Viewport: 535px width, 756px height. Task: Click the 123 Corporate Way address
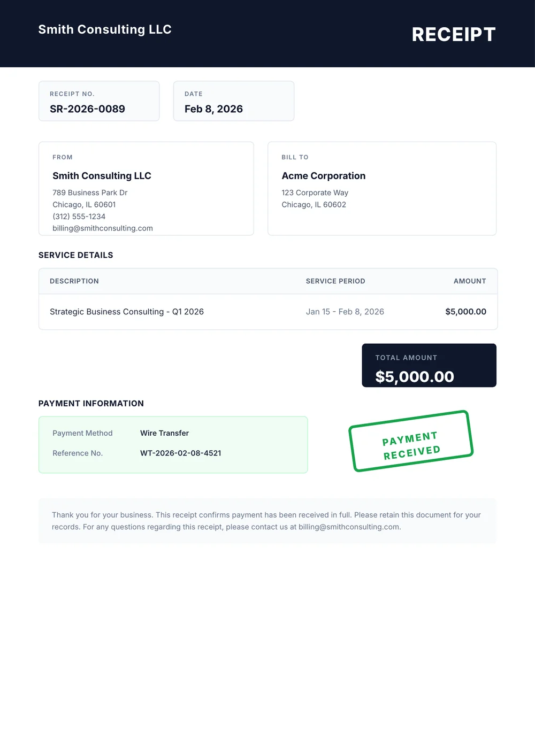pos(315,192)
